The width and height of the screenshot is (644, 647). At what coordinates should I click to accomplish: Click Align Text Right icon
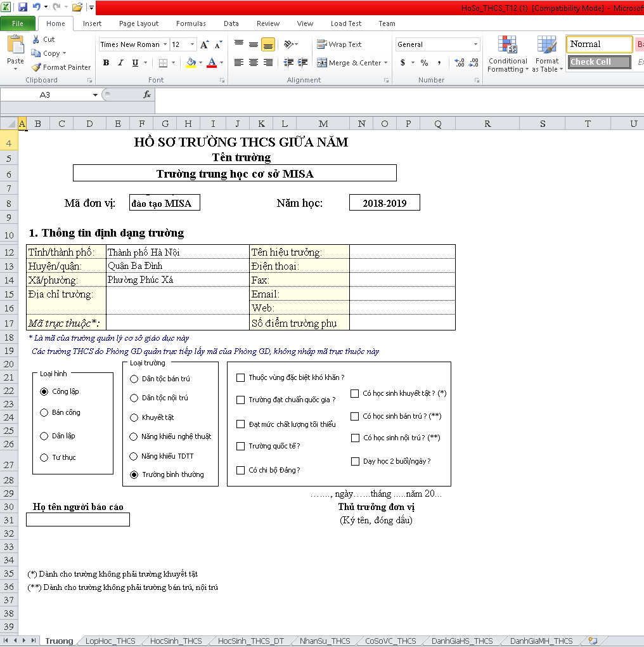[268, 63]
